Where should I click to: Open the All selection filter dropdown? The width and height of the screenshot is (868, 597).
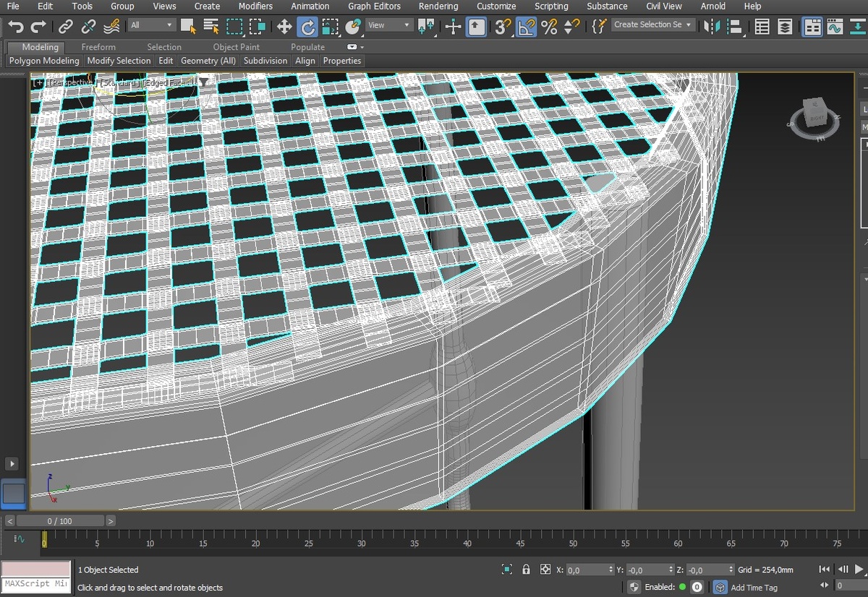coord(152,25)
